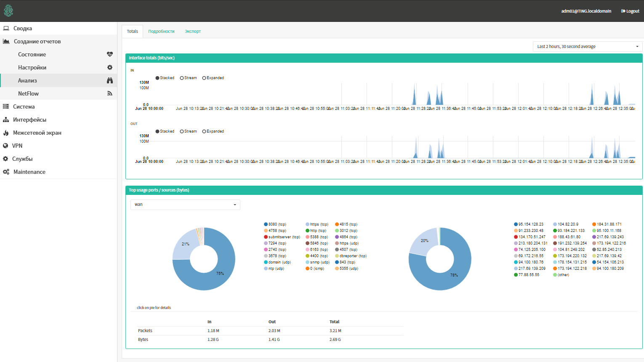Open the 'Last 2 hours' time range dropdown

tap(587, 47)
